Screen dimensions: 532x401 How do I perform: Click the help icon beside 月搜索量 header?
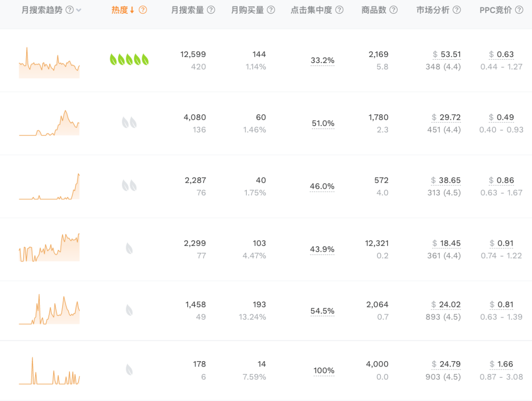(x=211, y=9)
